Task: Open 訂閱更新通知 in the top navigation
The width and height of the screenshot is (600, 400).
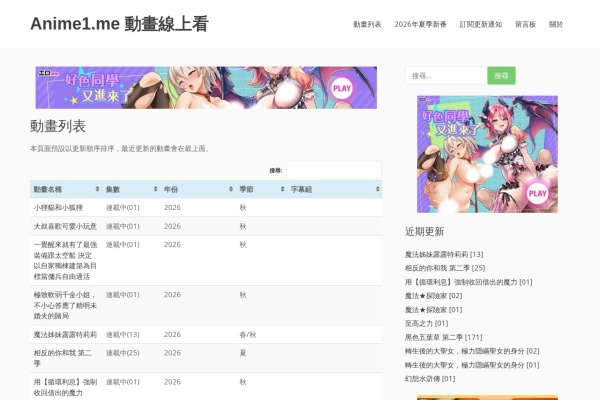Action: (x=481, y=24)
